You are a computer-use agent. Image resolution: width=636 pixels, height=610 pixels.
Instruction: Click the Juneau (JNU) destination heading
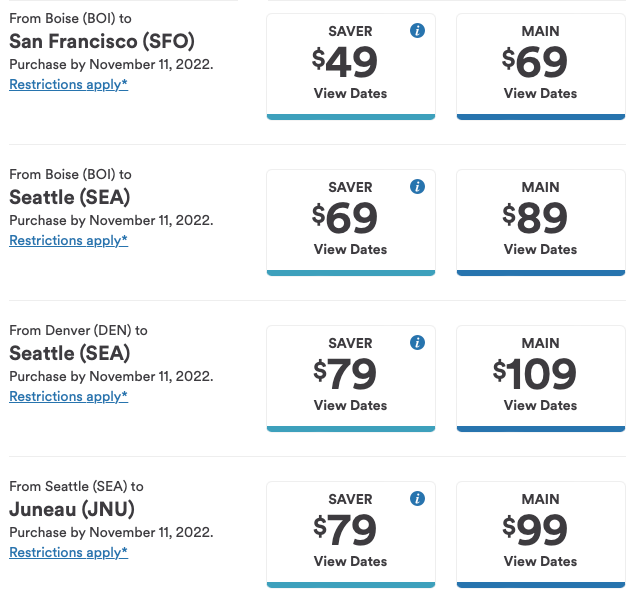[x=72, y=509]
